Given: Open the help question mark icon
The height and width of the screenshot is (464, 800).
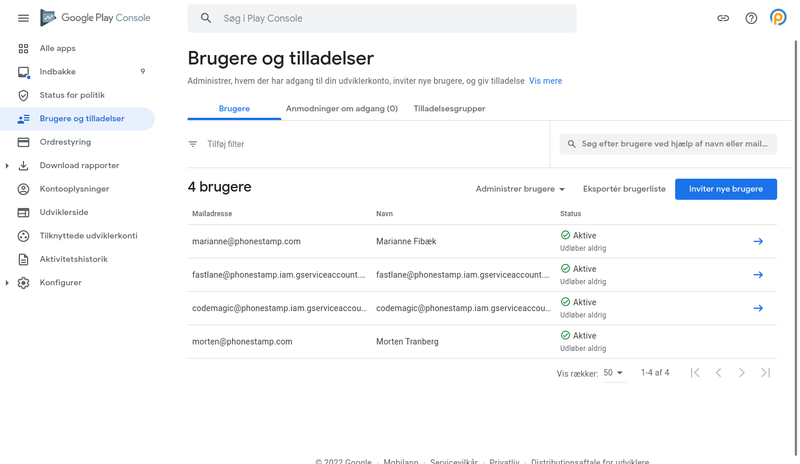Looking at the screenshot, I should (751, 18).
